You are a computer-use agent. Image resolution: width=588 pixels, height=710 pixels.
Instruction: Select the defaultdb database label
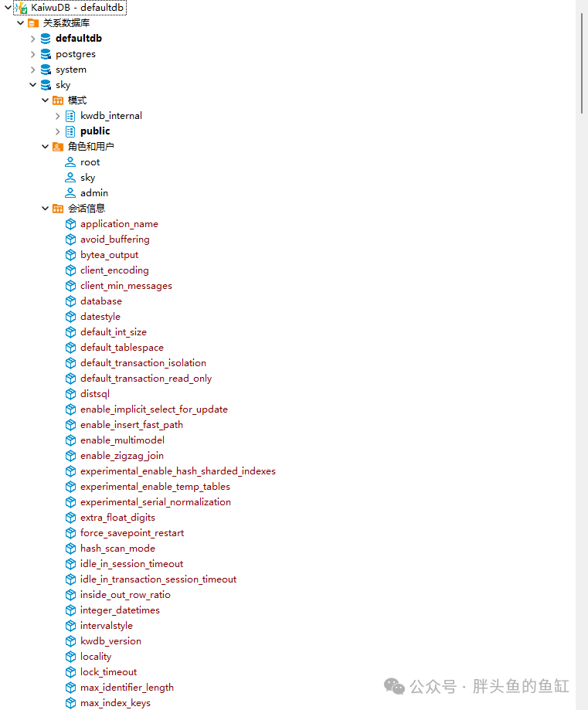[x=78, y=39]
